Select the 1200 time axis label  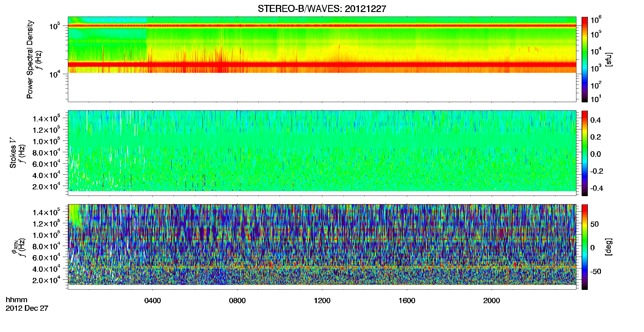click(x=322, y=301)
